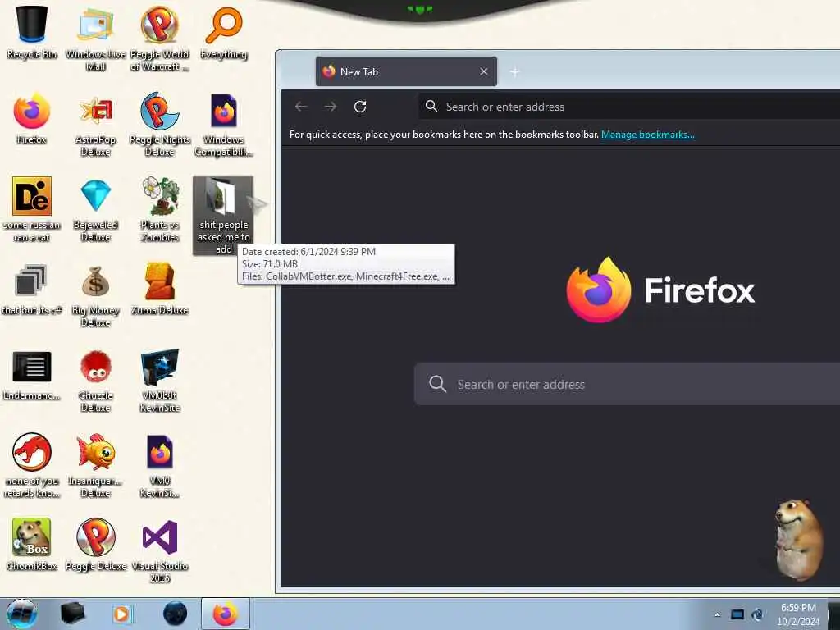Click the Firefox new tab search box
The width and height of the screenshot is (840, 630).
coord(627,384)
